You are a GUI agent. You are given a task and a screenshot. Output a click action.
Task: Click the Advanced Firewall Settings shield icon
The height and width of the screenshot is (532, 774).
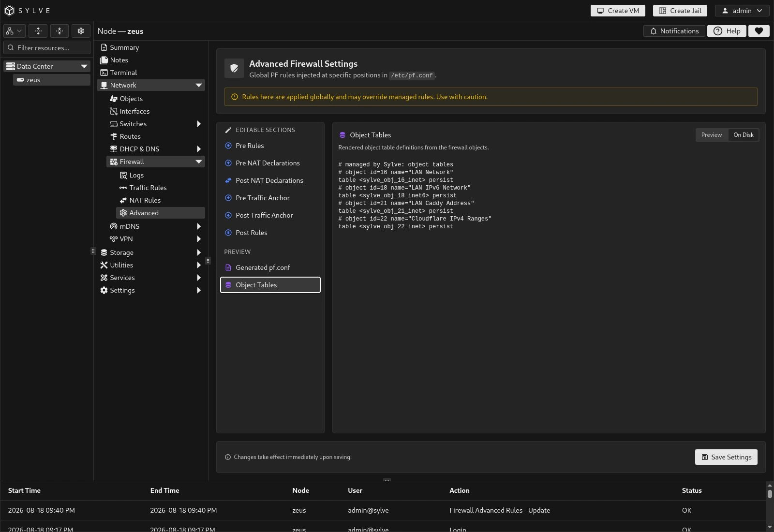tap(234, 68)
